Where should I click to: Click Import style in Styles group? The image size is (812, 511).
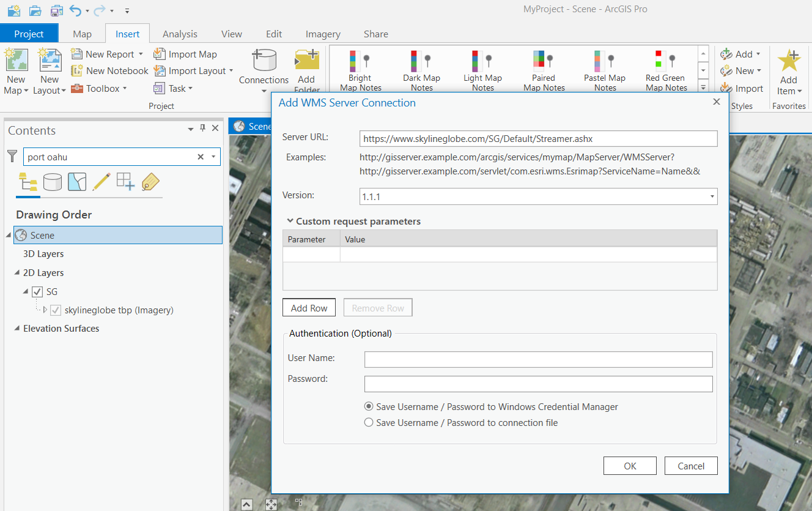(x=742, y=88)
